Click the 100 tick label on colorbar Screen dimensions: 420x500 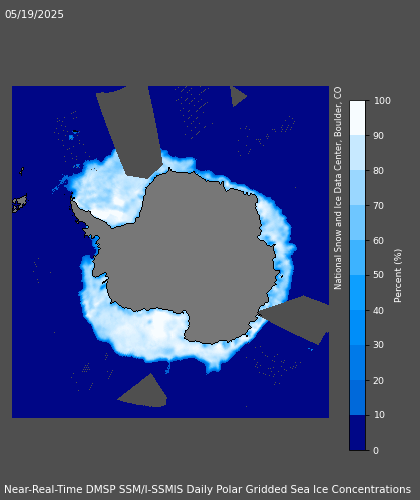[382, 101]
